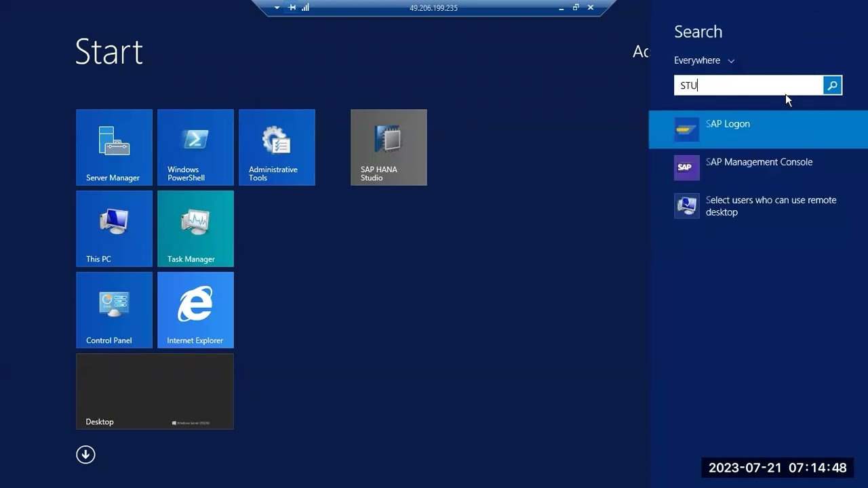The image size is (868, 488).
Task: Launch the Windows PowerShell tile
Action: 195,147
